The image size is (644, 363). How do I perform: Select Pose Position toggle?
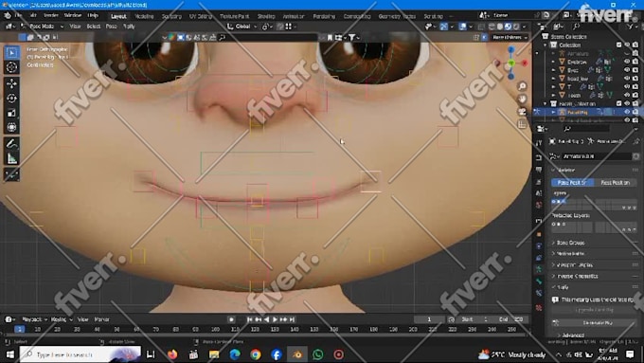[x=572, y=182]
